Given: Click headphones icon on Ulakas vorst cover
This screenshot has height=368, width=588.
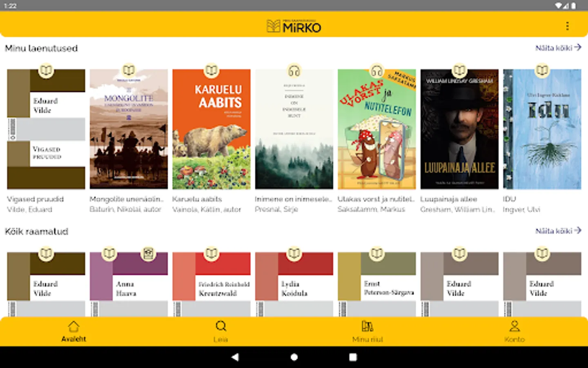Looking at the screenshot, I should (x=377, y=70).
